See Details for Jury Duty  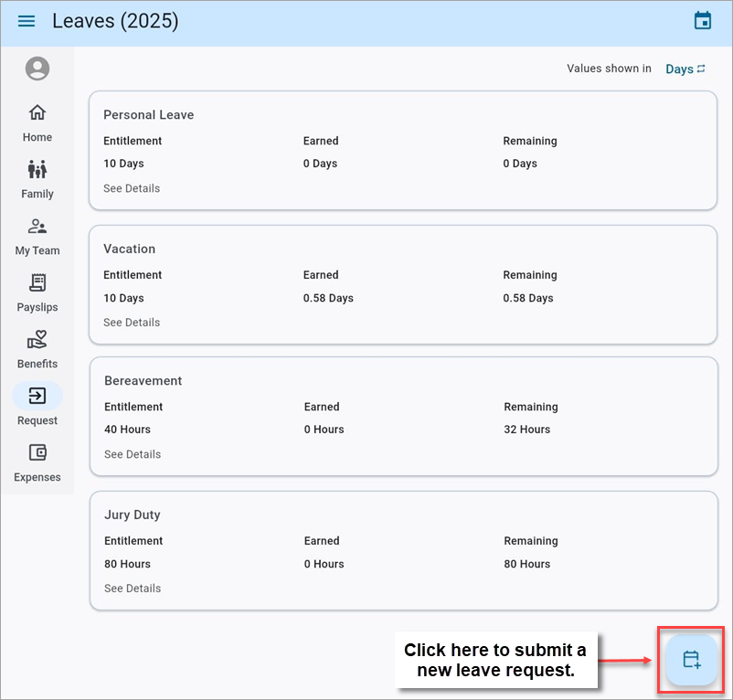[x=133, y=589]
